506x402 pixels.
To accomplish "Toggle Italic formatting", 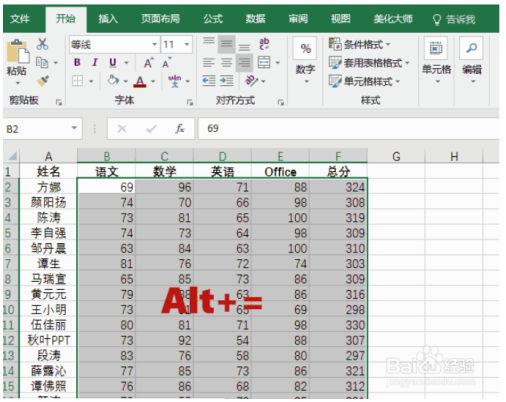I will click(95, 62).
